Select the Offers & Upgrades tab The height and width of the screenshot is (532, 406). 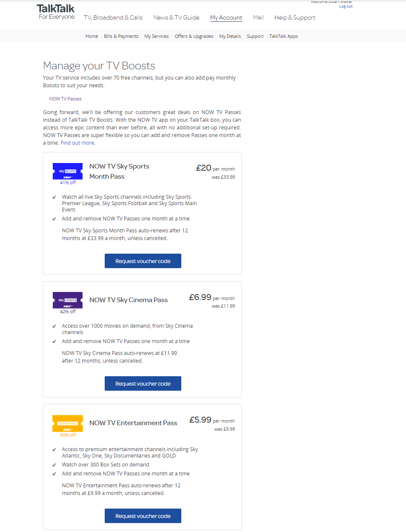point(194,36)
